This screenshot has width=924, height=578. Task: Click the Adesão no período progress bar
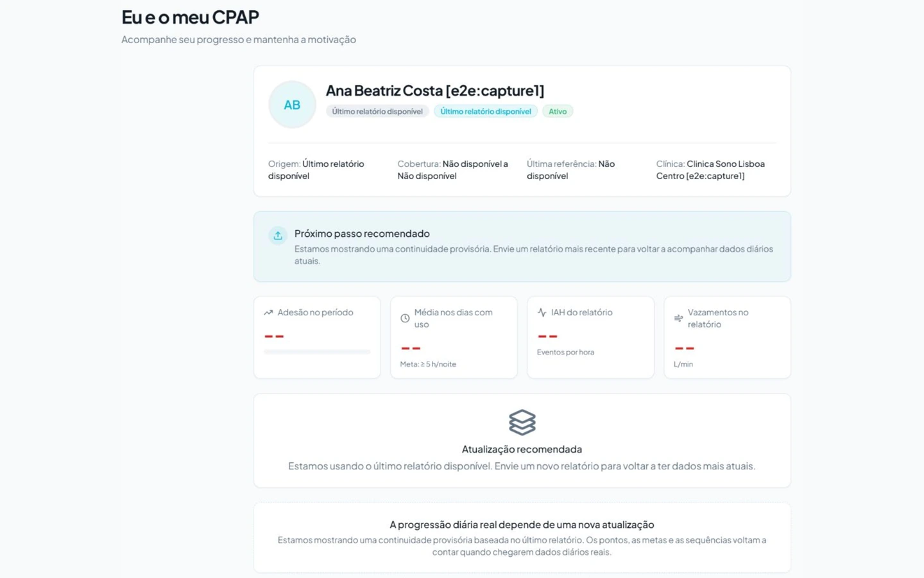(317, 352)
